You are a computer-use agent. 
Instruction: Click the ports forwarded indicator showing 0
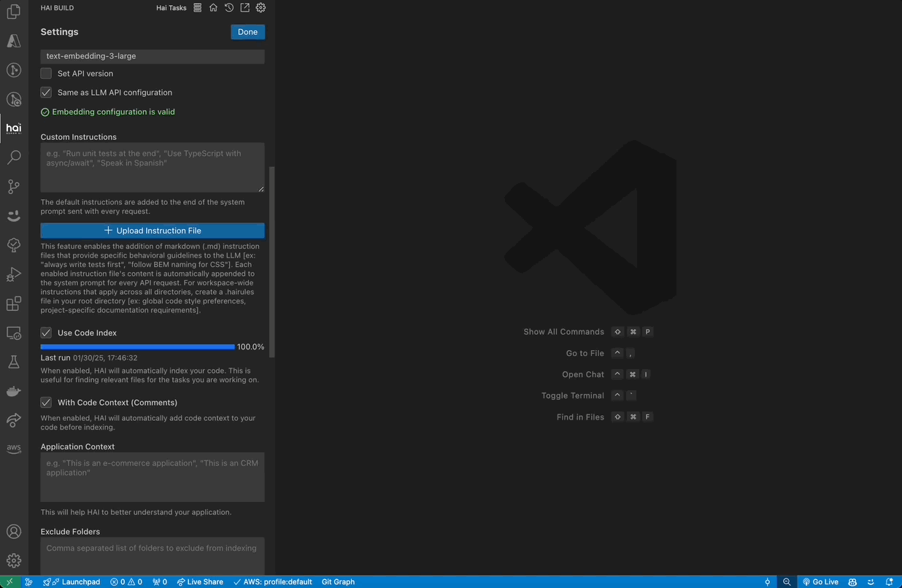pos(160,582)
